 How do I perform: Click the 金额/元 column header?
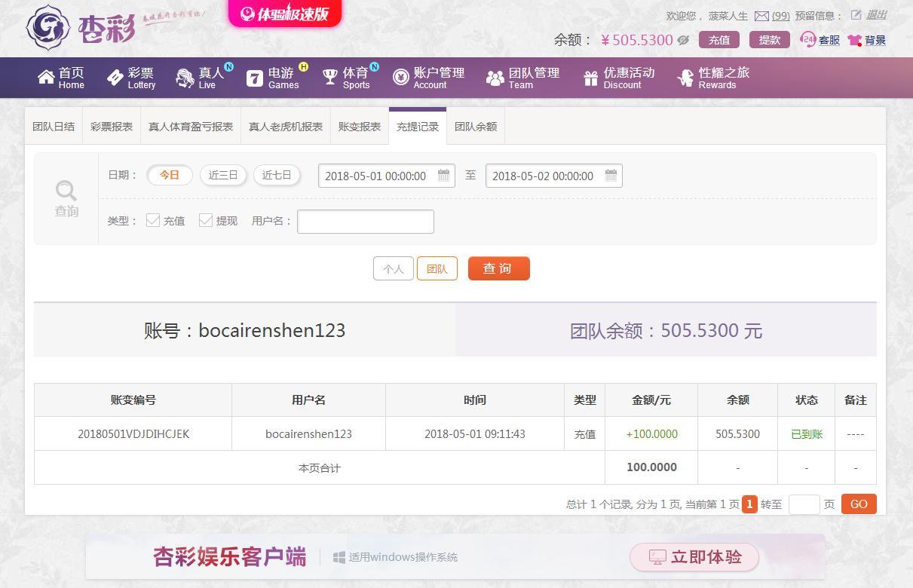651,400
